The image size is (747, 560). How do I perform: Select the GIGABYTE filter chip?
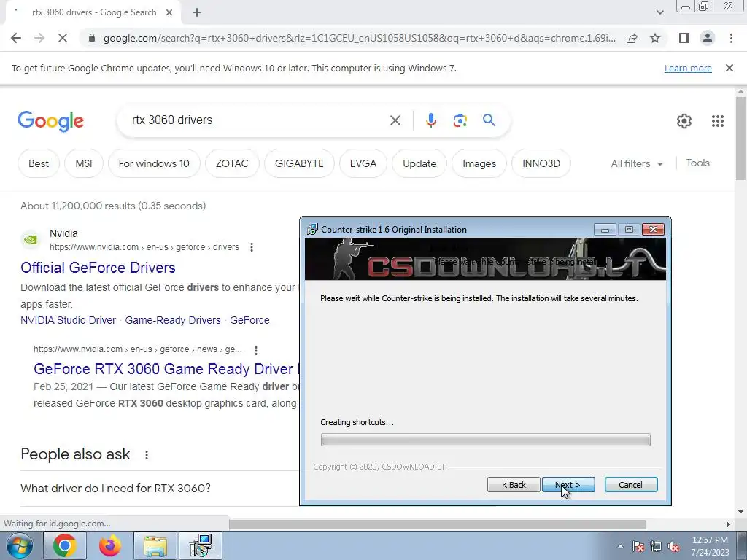[299, 163]
